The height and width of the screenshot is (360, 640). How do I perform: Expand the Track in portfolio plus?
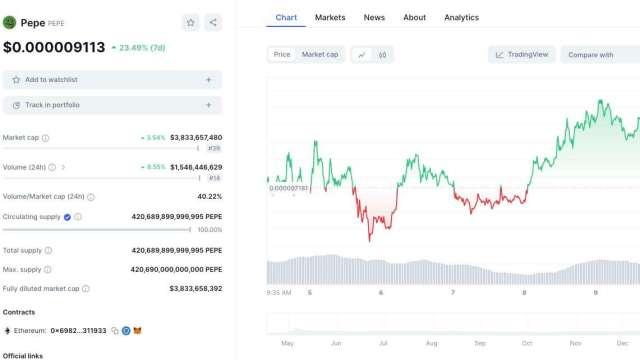pyautogui.click(x=209, y=105)
